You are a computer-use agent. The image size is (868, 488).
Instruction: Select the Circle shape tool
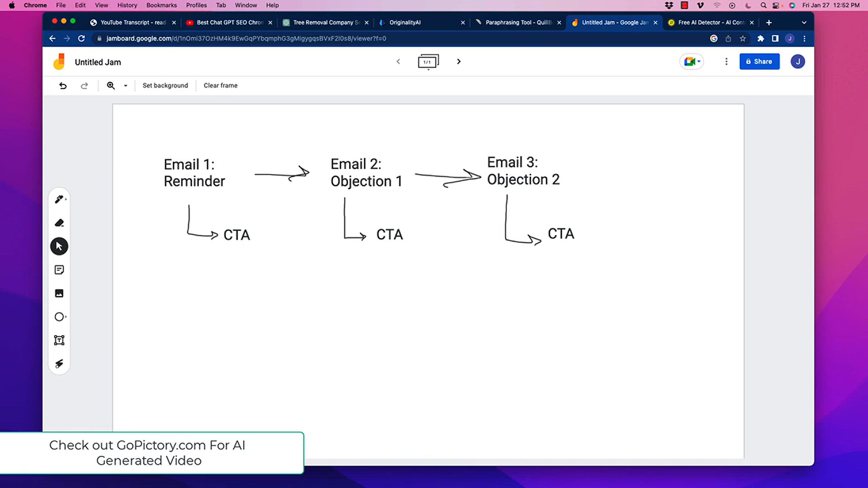click(59, 317)
